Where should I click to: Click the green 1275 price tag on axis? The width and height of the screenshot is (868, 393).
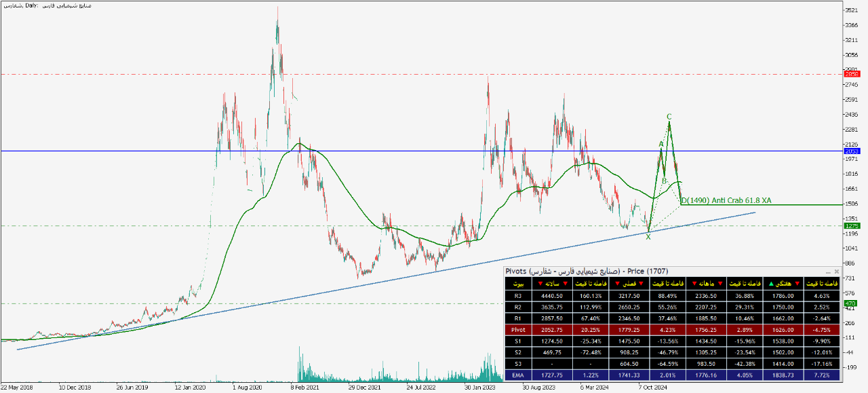851,226
